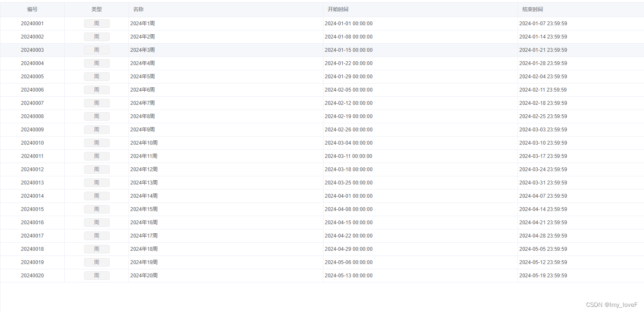Click start time 2024-03-18 00:00:00

[x=349, y=169]
